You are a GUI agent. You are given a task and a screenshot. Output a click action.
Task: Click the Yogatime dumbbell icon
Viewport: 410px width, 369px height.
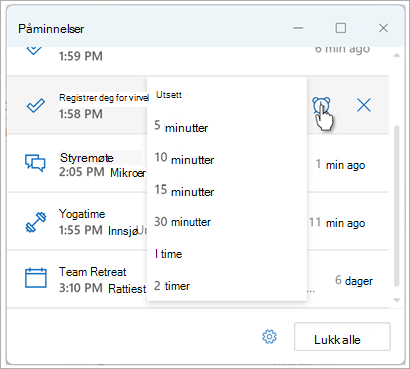(x=36, y=222)
